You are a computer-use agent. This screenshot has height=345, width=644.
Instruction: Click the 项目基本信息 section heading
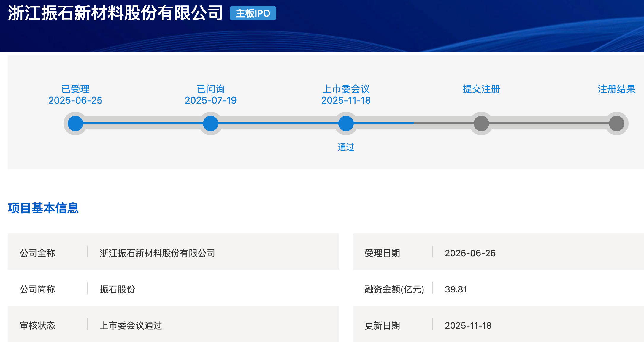coord(43,208)
